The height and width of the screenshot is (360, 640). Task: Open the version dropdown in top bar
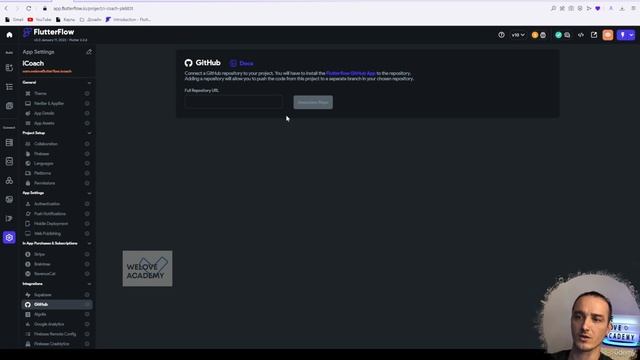518,35
